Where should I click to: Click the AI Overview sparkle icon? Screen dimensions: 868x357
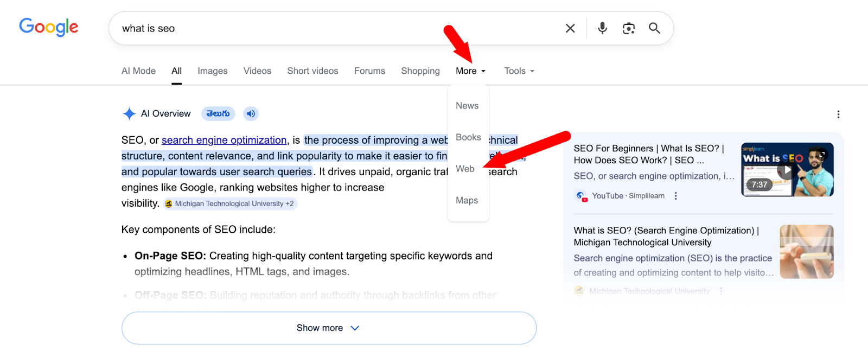point(129,113)
